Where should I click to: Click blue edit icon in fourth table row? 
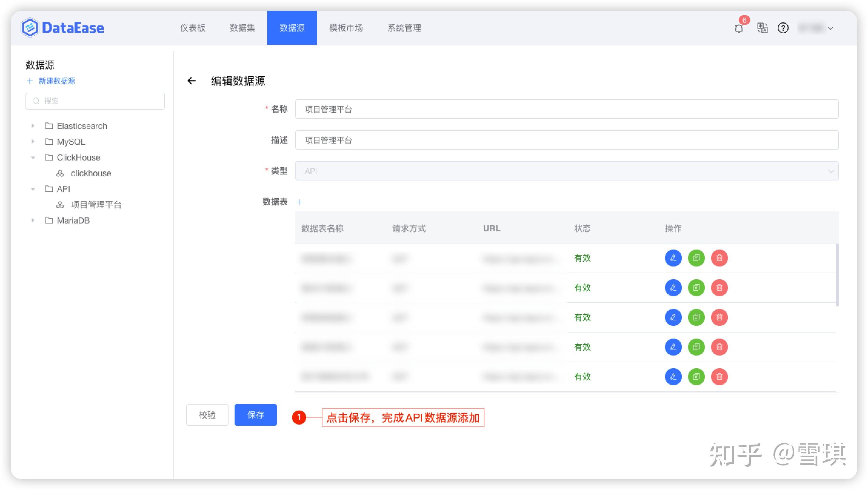point(673,347)
